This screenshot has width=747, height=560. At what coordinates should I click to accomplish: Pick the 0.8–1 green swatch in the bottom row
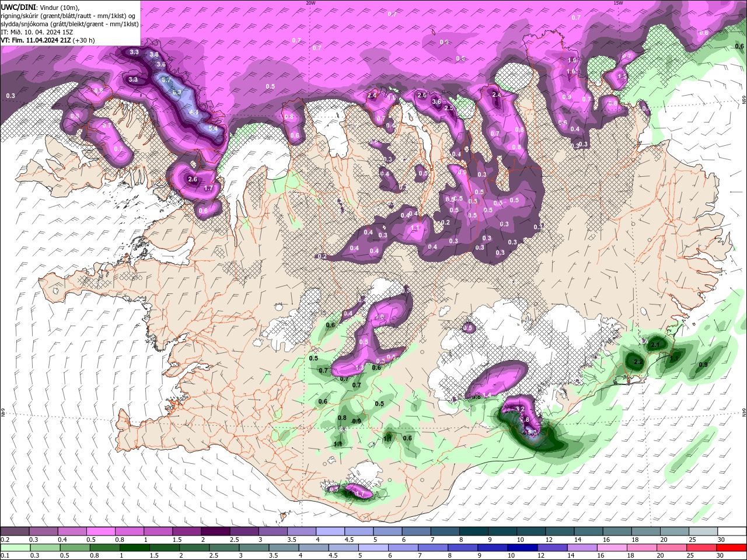pos(104,548)
